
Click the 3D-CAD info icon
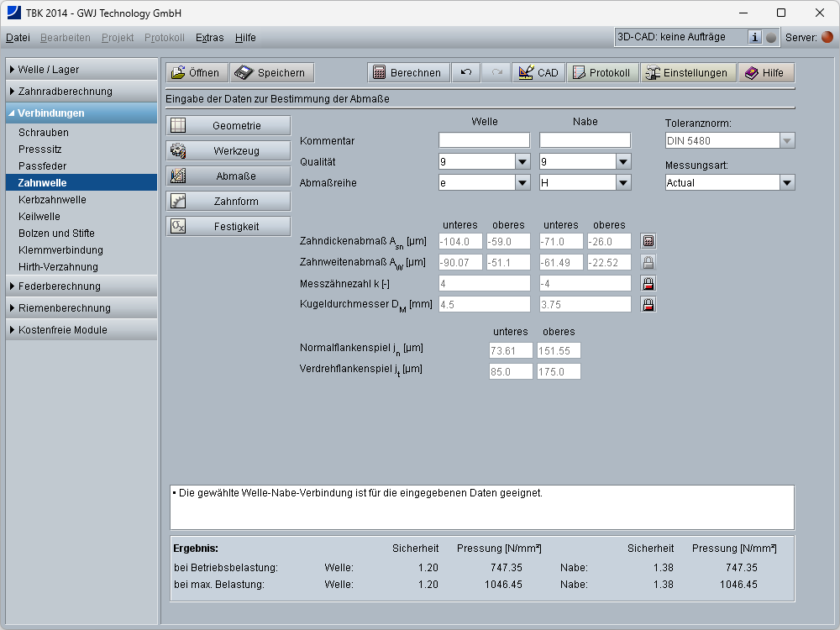pos(754,37)
